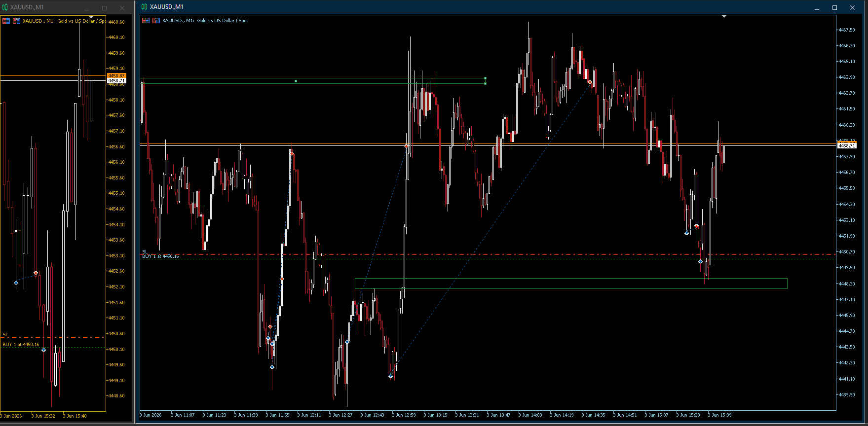Click blue buy marker on BUY line in left chart
Screen dimensions: 868x426
tap(43, 350)
